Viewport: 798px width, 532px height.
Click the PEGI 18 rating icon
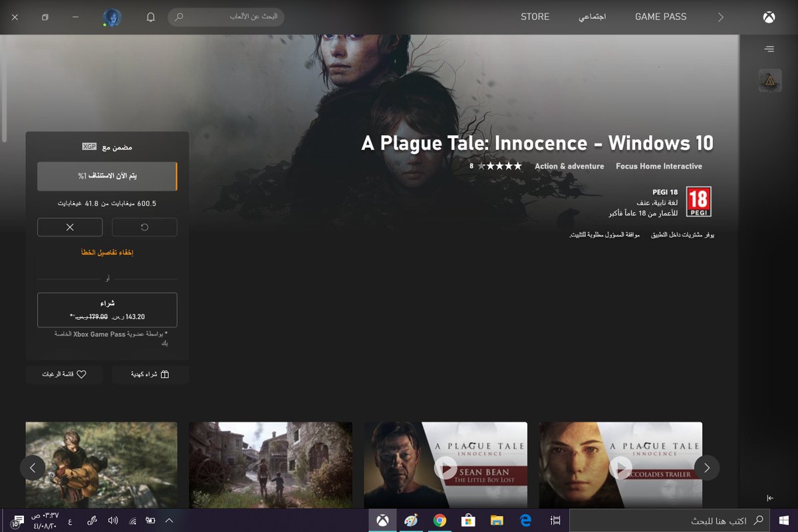pyautogui.click(x=699, y=201)
